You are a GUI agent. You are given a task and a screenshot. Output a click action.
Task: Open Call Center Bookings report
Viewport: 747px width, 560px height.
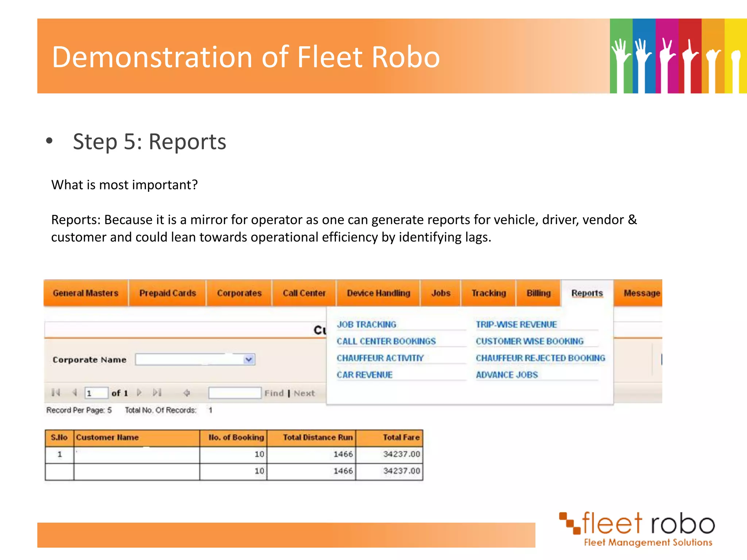(x=386, y=341)
